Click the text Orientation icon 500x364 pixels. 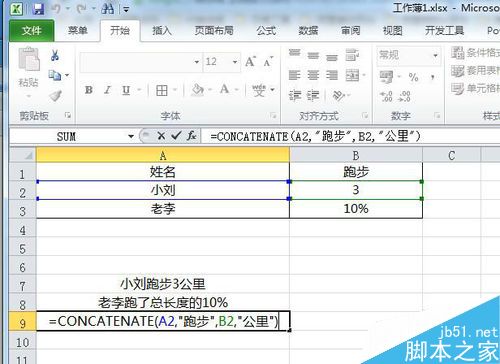[339, 96]
